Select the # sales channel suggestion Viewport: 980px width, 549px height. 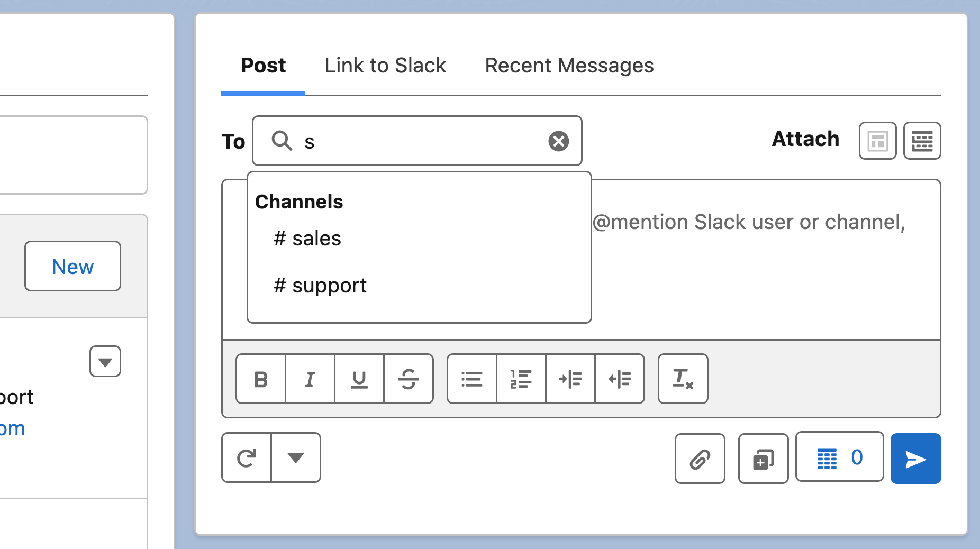pos(307,238)
